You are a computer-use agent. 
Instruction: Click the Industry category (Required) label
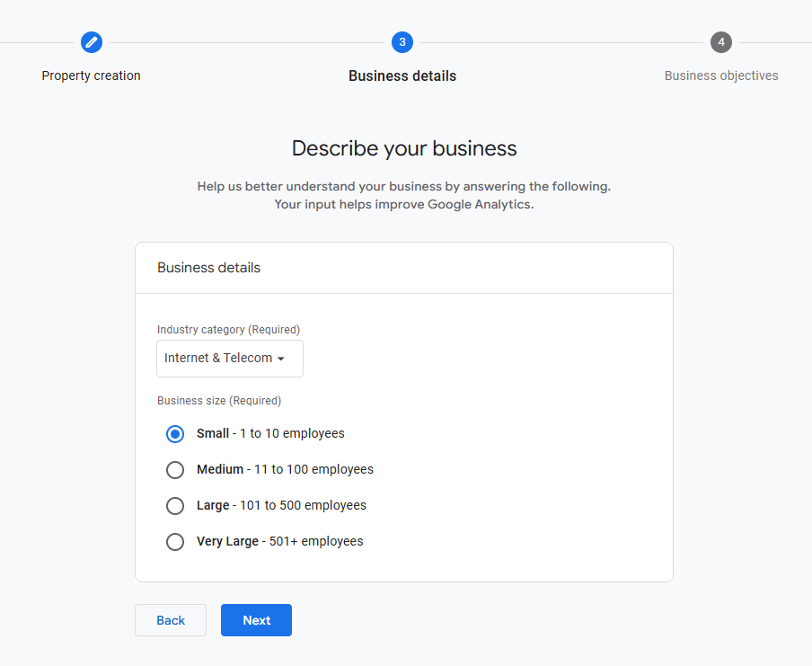228,330
